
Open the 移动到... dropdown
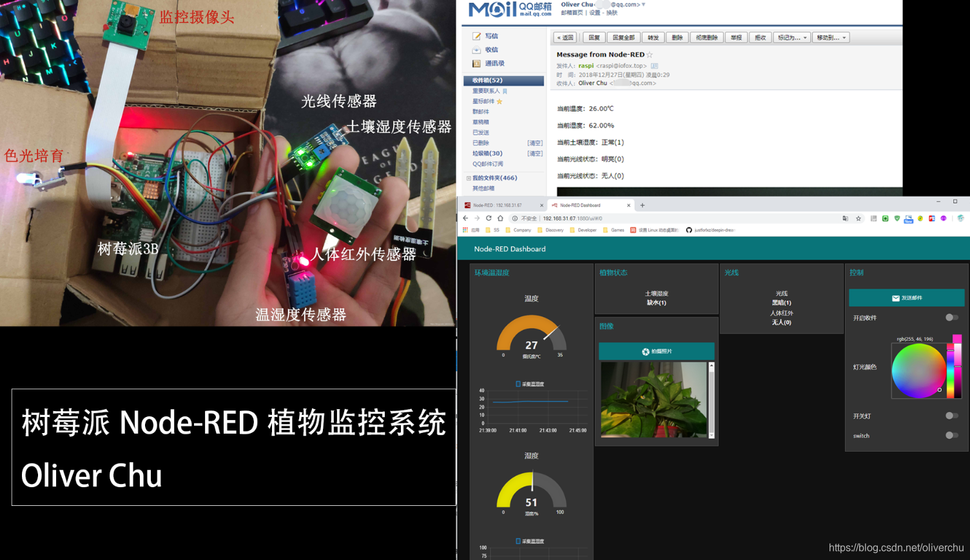(x=831, y=37)
